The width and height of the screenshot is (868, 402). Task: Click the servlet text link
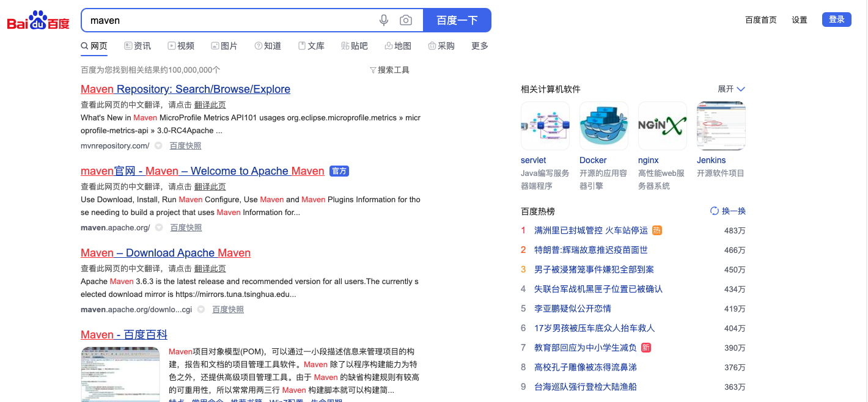pos(534,160)
